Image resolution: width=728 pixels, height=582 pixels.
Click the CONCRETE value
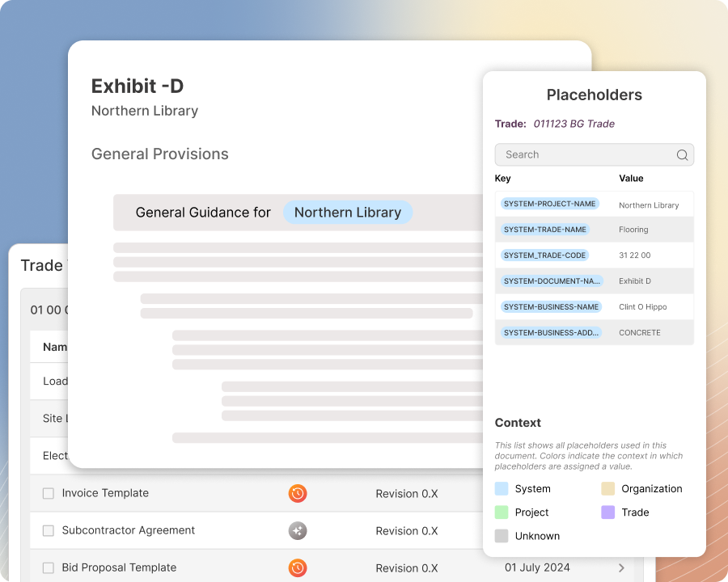click(639, 333)
